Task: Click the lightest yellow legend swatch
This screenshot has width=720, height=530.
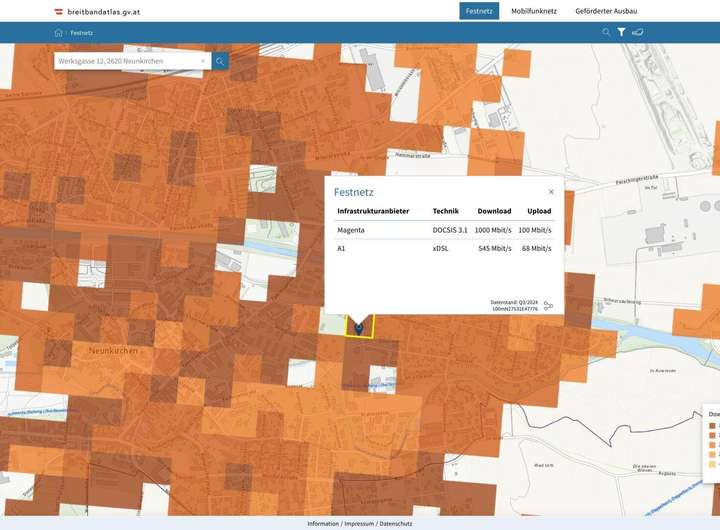Action: (x=712, y=464)
